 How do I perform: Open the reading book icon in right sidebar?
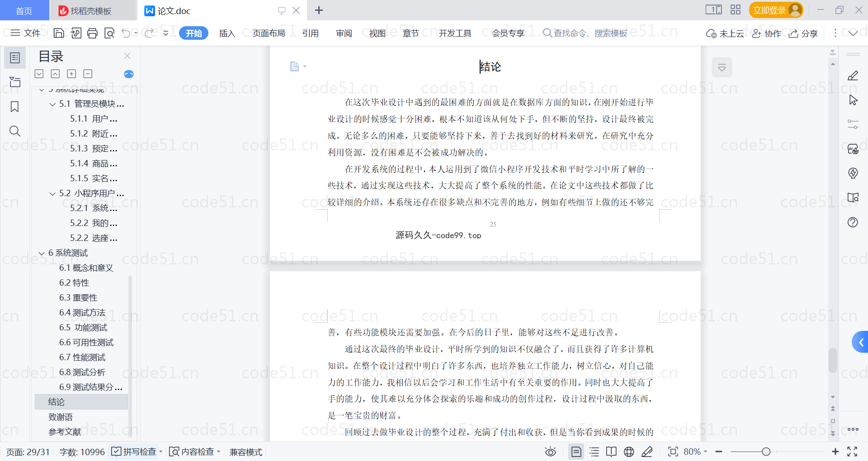[x=853, y=198]
